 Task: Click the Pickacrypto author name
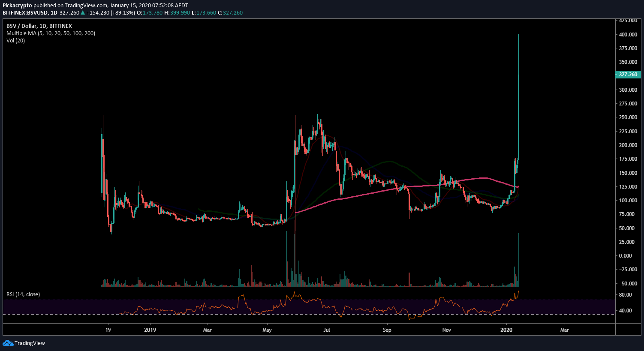[x=17, y=6]
